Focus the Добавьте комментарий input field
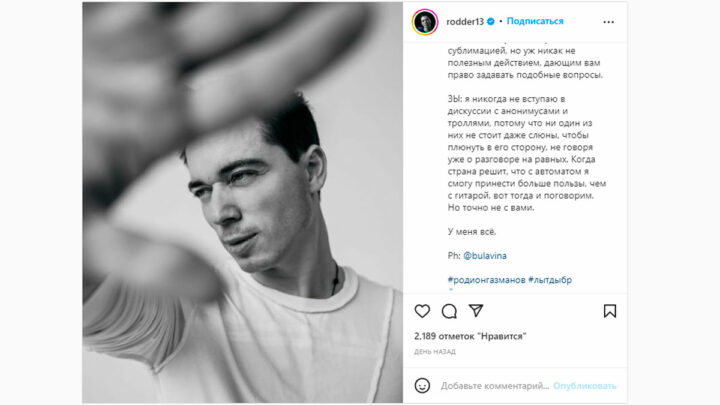720x405 pixels. click(495, 386)
